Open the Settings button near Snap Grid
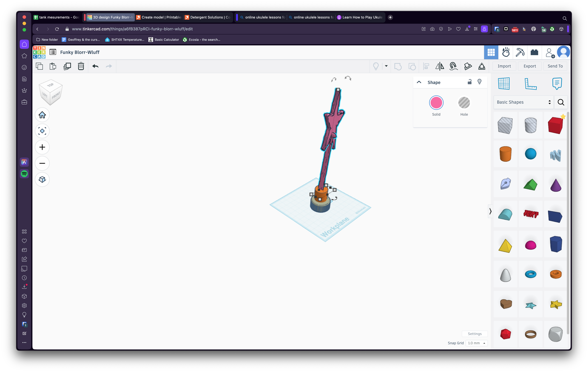This screenshot has width=588, height=372. pyautogui.click(x=474, y=334)
